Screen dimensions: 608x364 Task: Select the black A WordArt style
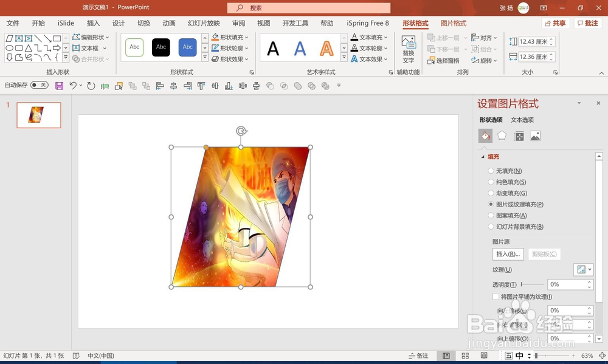[273, 49]
